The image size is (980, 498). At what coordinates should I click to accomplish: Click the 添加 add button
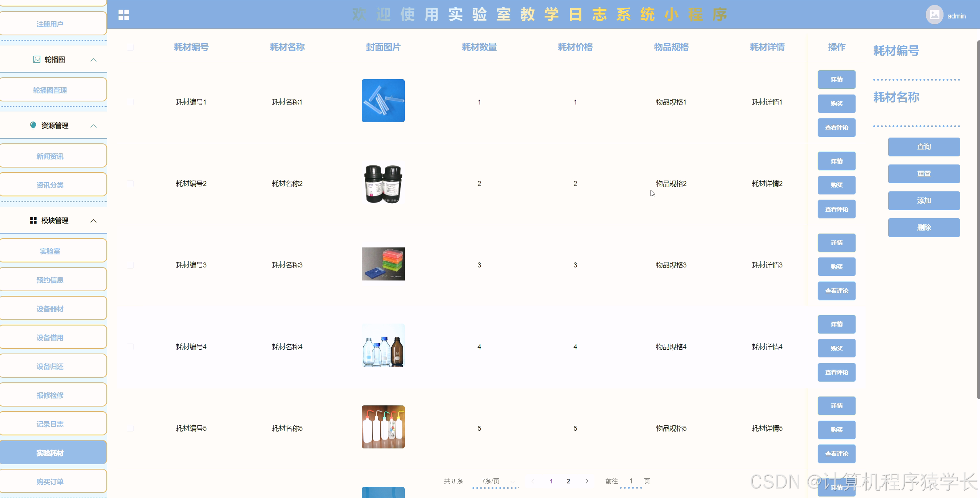(x=924, y=201)
